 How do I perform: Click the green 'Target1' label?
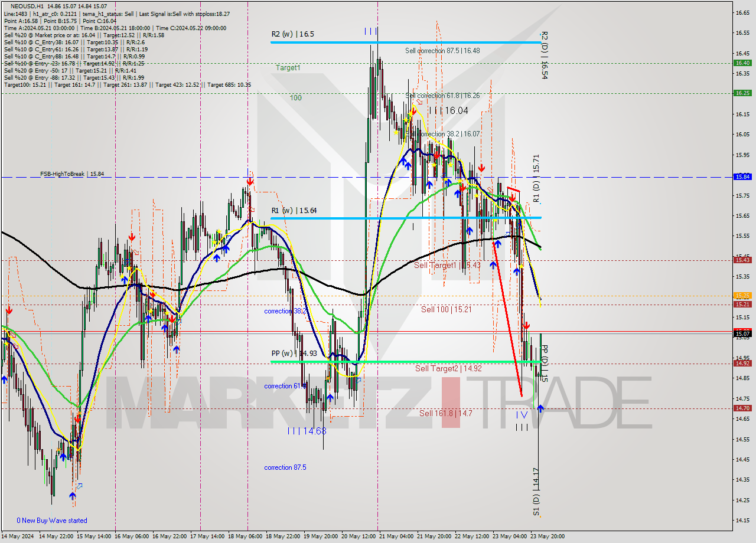coord(288,68)
